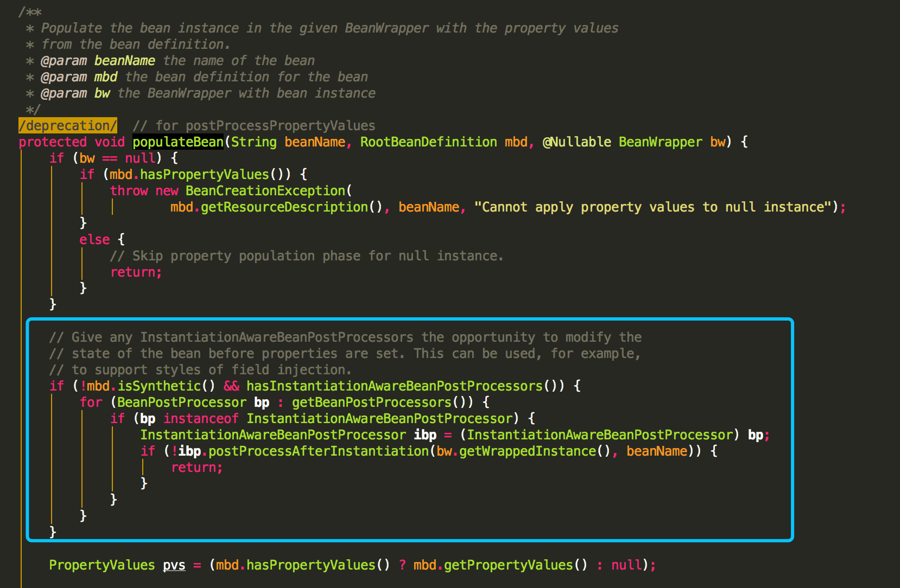Image resolution: width=900 pixels, height=588 pixels.
Task: Click the instanceof keyword
Action: click(x=201, y=419)
